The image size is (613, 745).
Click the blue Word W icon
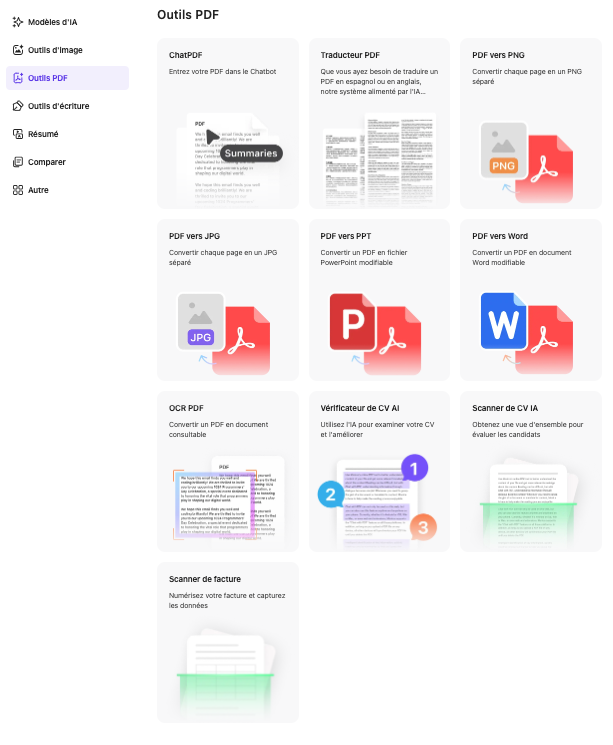click(x=505, y=322)
